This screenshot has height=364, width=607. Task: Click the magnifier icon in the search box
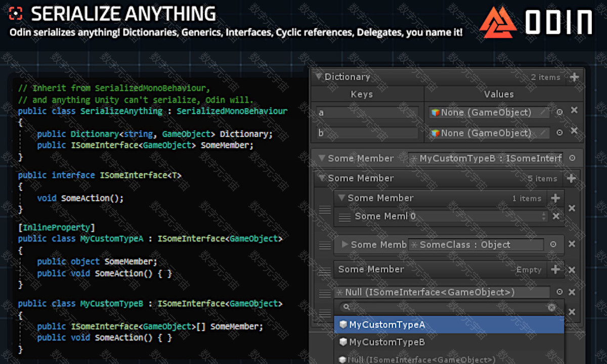pyautogui.click(x=346, y=307)
